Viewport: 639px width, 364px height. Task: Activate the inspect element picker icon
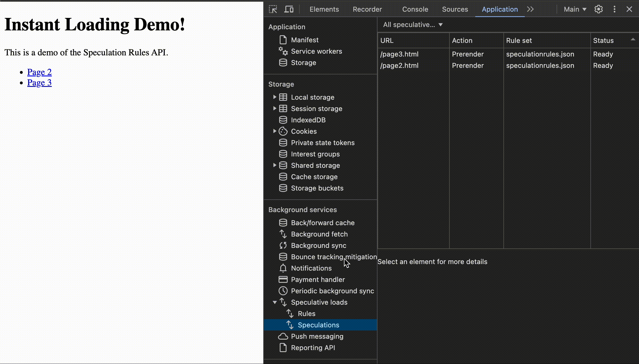tap(273, 9)
